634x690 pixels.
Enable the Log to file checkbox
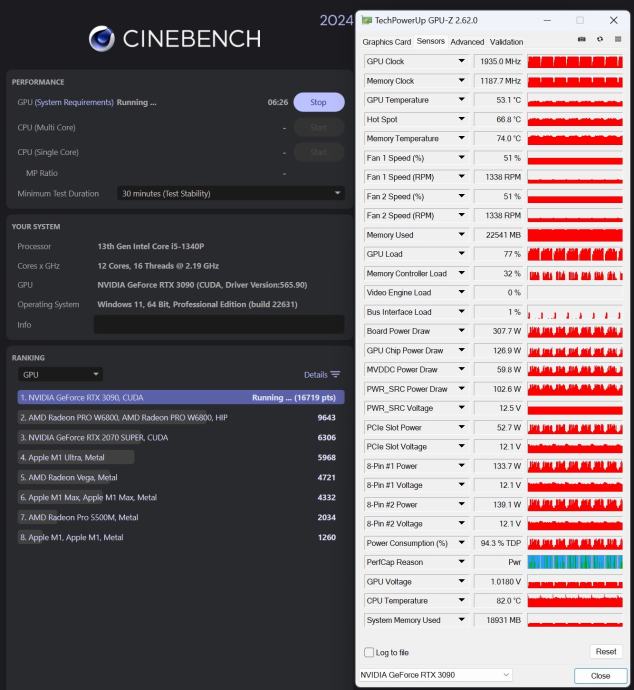369,652
